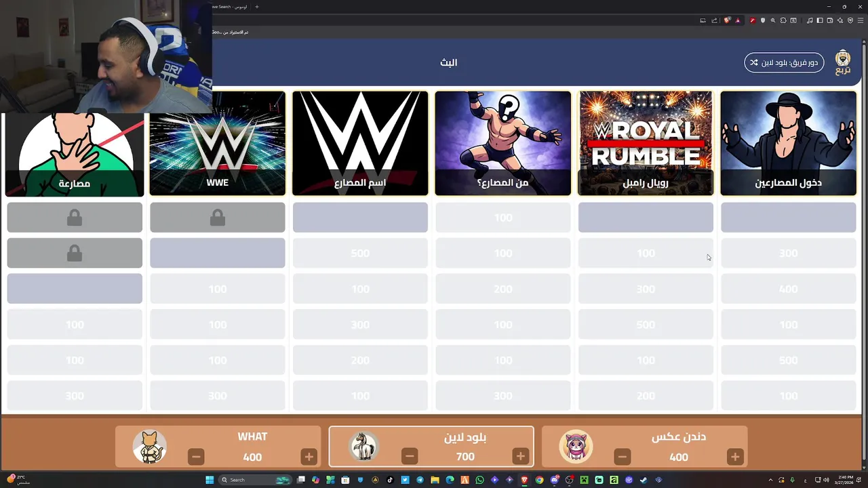Open the دخول المصارعين category card

[788, 143]
